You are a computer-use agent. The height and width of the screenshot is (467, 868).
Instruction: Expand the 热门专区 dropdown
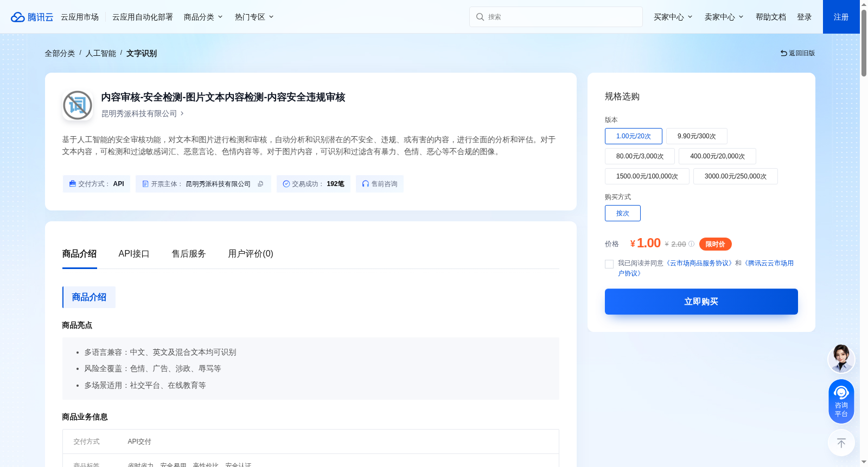pyautogui.click(x=254, y=17)
